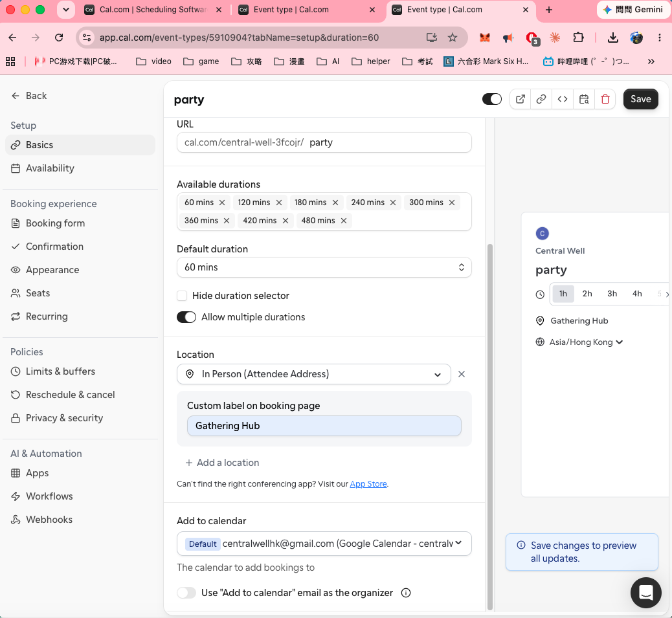Open embed code icon
672x618 pixels.
563,100
